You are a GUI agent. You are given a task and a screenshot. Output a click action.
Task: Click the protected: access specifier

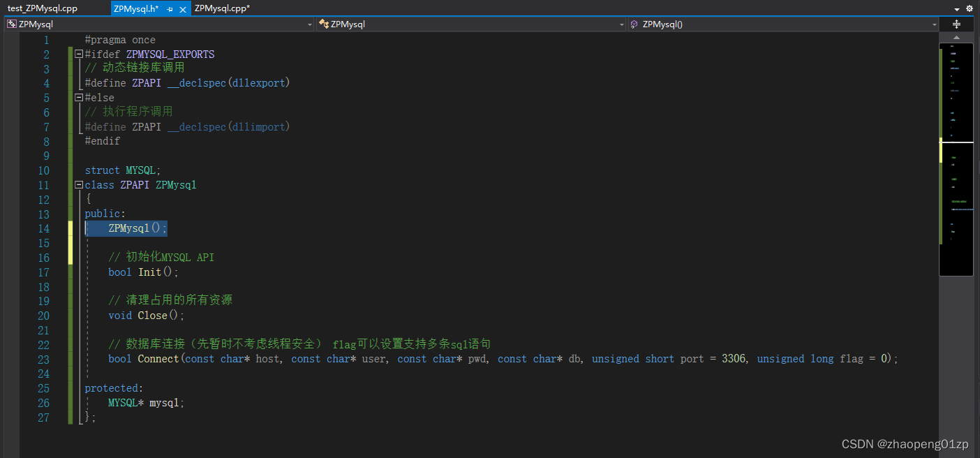114,388
